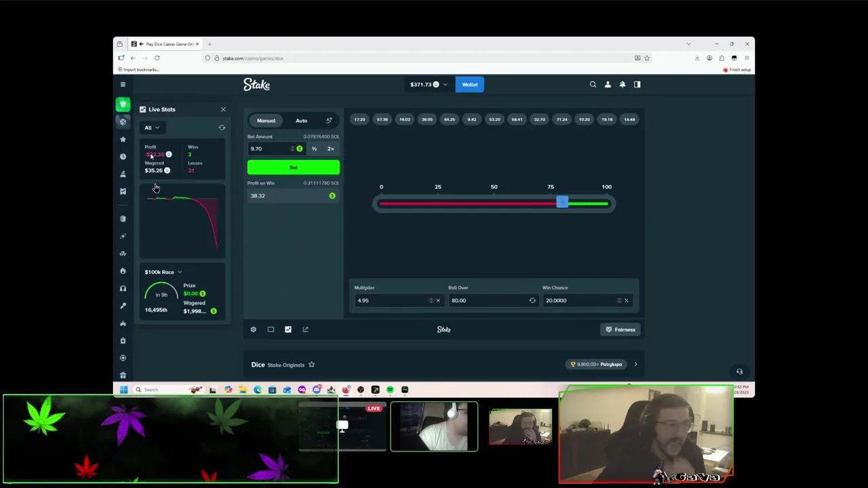This screenshot has height=488, width=868.
Task: Open the notifications bell
Action: pyautogui.click(x=623, y=84)
